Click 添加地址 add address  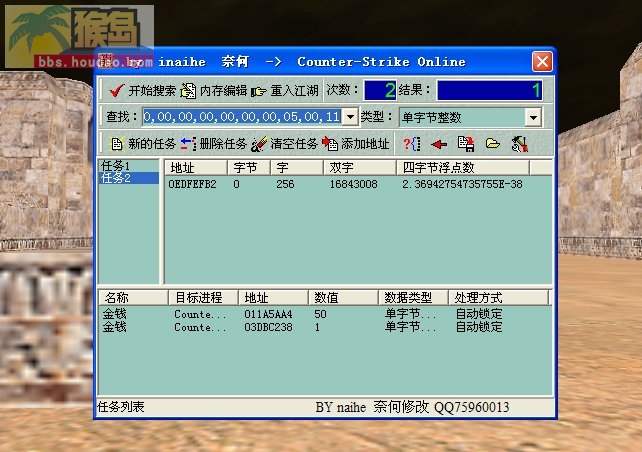[x=355, y=144]
